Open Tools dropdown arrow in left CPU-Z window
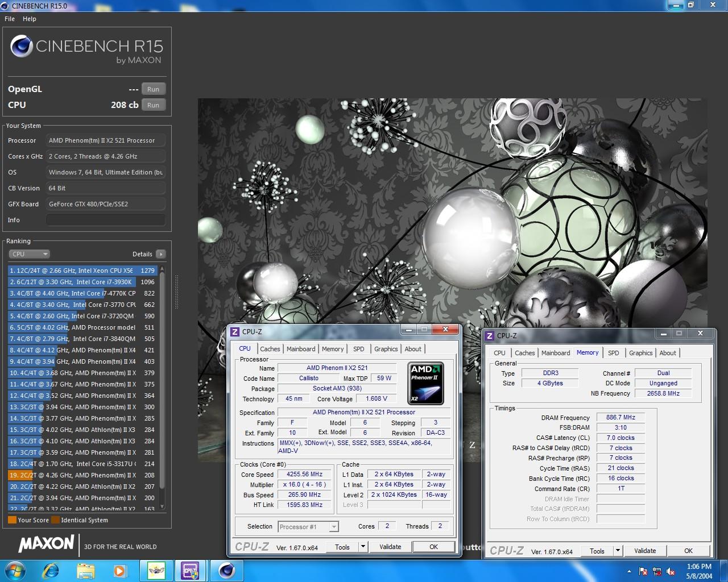Screen dimensions: 728x582 (363, 547)
